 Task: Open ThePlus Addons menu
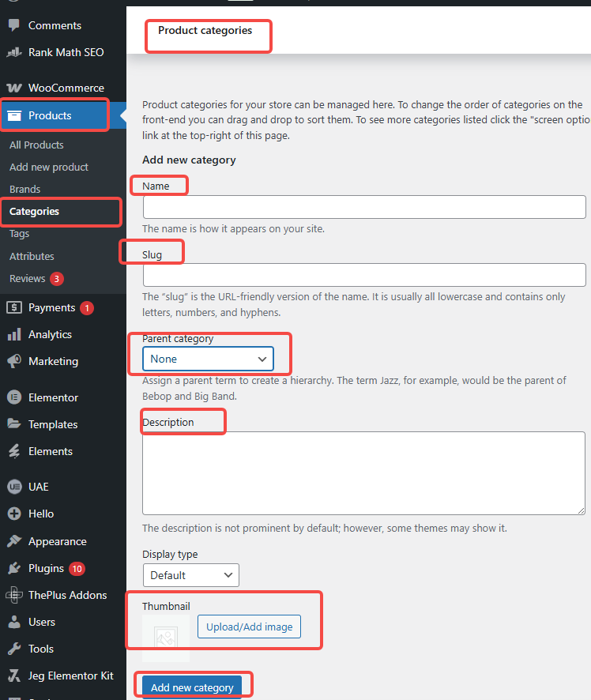coord(67,595)
